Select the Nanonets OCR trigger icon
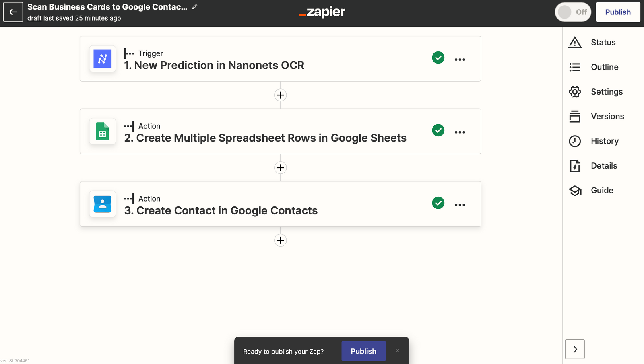 (102, 59)
